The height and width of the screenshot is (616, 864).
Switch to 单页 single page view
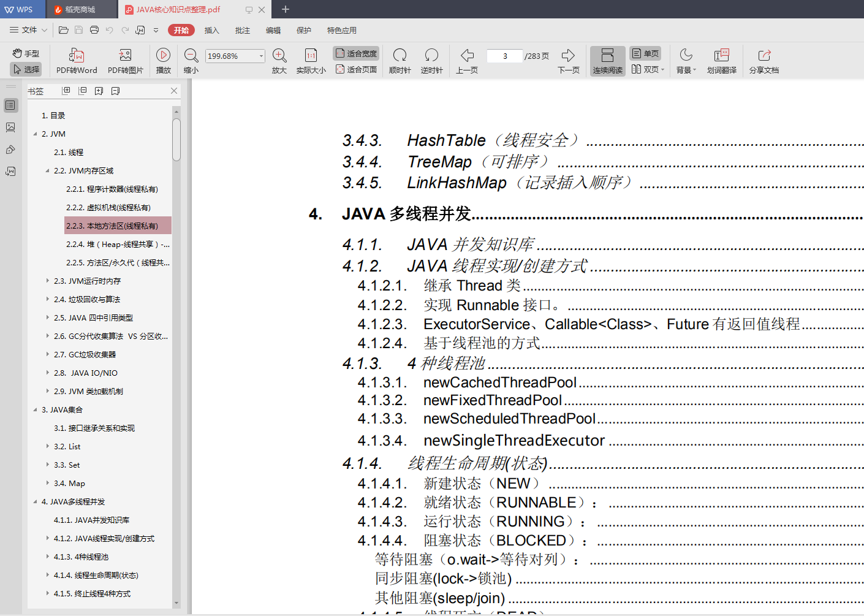pos(646,53)
